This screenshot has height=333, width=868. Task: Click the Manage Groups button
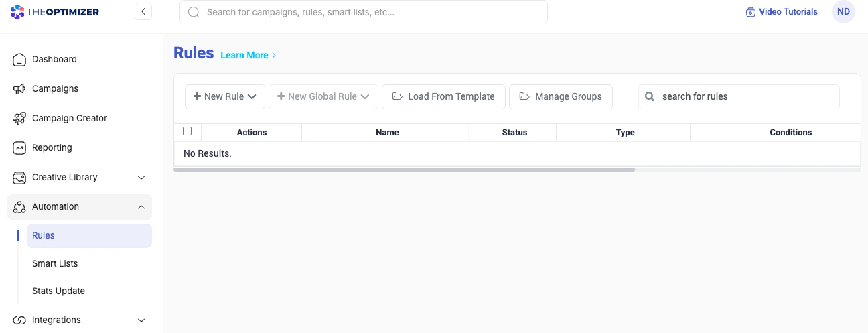[561, 96]
